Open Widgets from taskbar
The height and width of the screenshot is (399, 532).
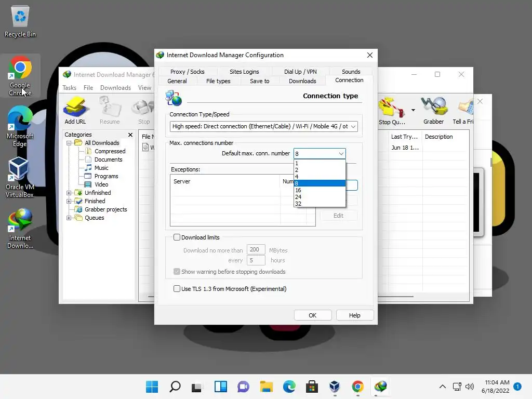click(x=220, y=387)
